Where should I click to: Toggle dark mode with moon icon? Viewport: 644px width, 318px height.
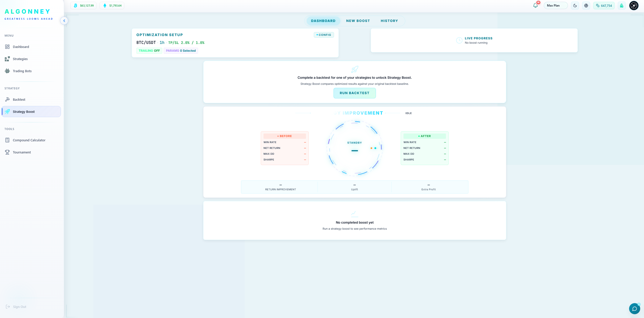(575, 6)
